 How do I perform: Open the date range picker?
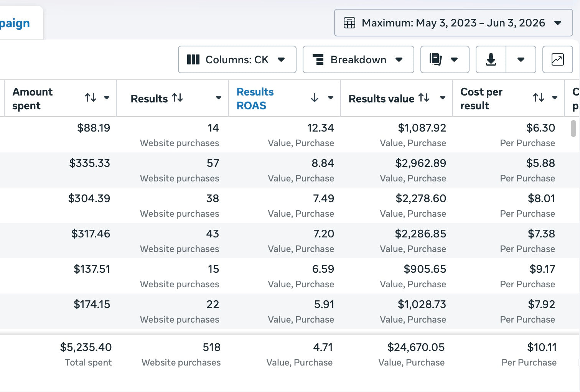pyautogui.click(x=453, y=23)
